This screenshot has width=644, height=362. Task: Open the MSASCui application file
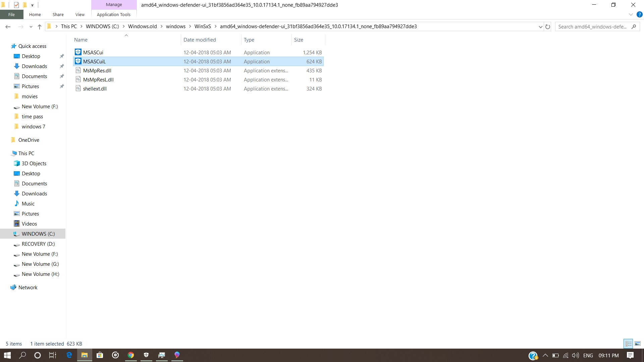(198, 52)
